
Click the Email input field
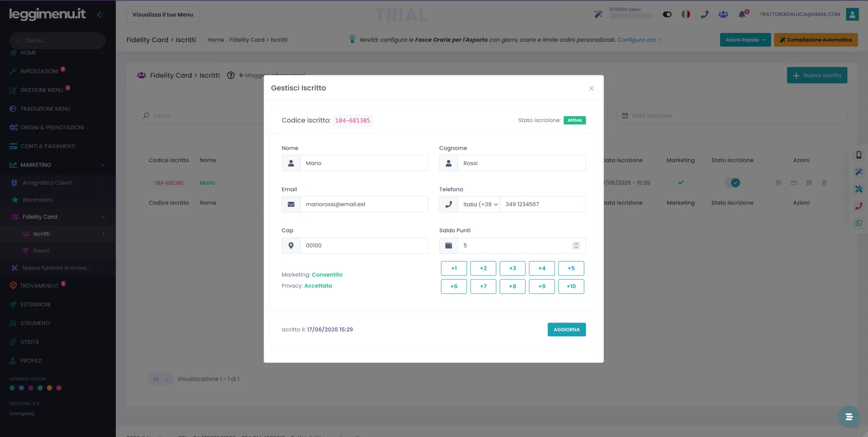[x=364, y=204]
